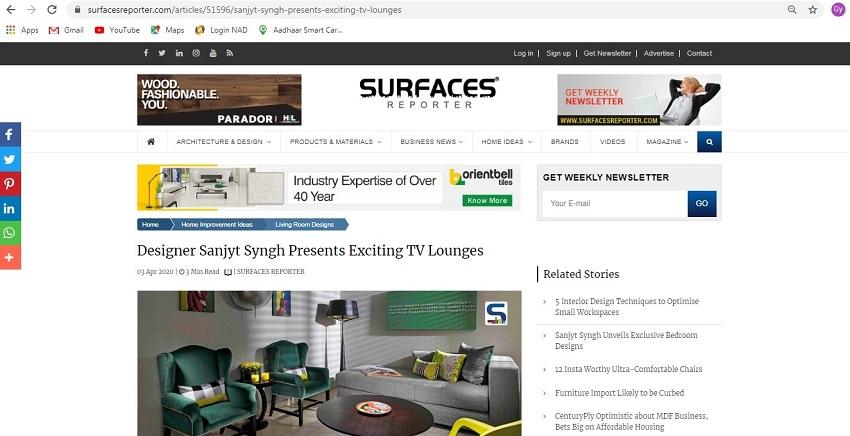Open the YouTube icon in top header
850x436 pixels.
(x=213, y=53)
